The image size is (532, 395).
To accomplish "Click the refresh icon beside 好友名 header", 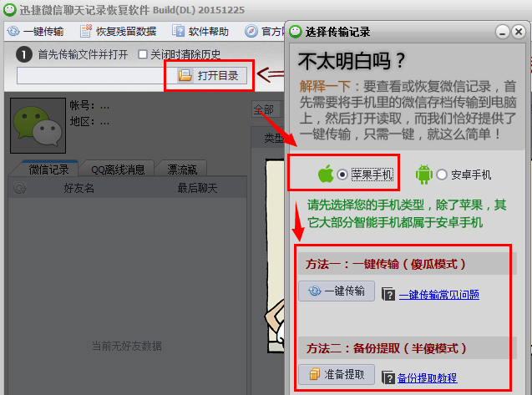I will click(x=20, y=188).
